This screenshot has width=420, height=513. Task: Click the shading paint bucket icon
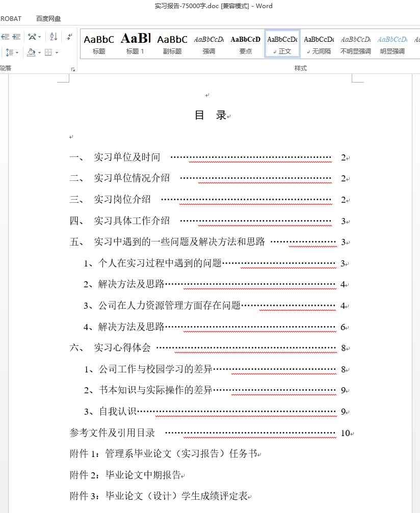[x=31, y=52]
